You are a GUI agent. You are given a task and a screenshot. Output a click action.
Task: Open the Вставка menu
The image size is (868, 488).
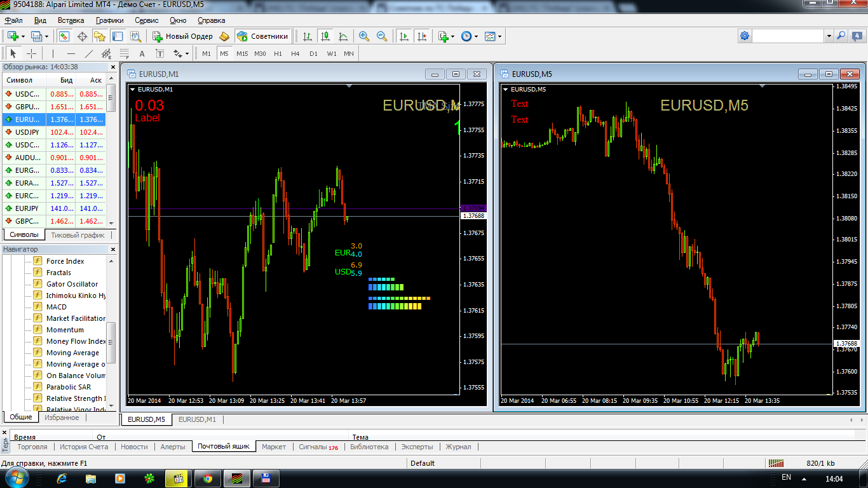point(71,20)
